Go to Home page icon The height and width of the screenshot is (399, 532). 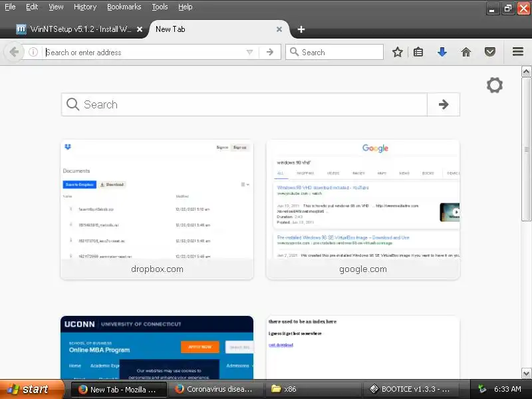point(466,53)
